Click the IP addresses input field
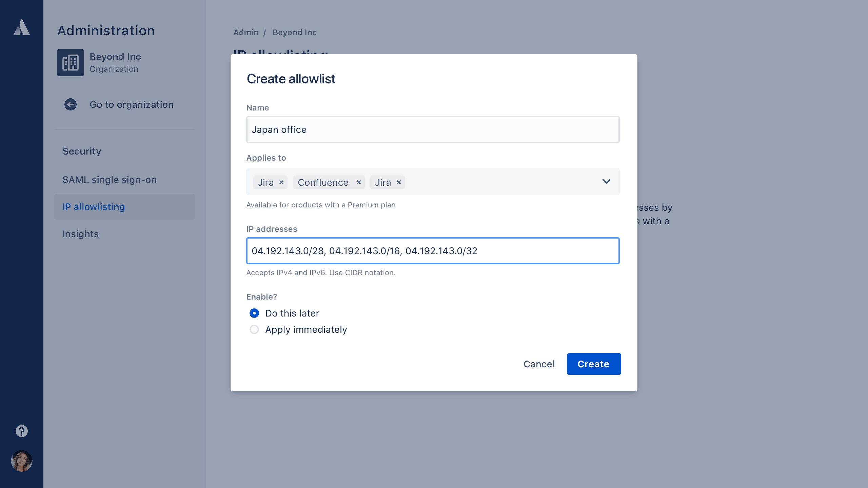Image resolution: width=868 pixels, height=488 pixels. 433,250
